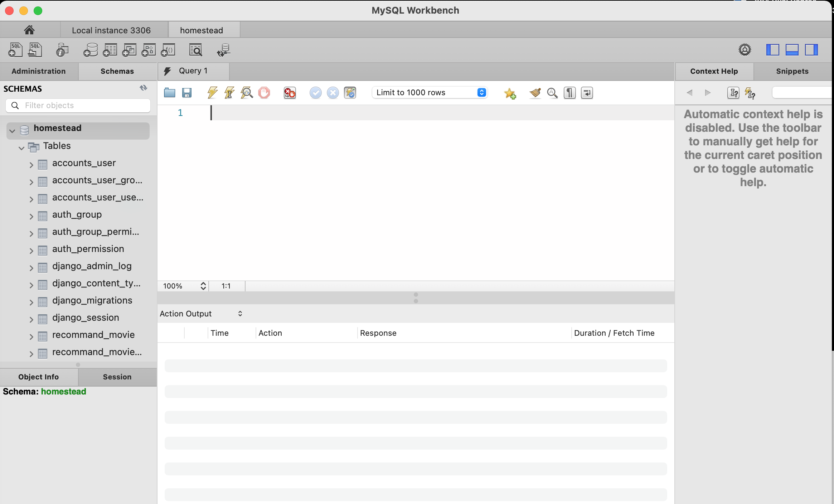Toggle the bottom output panel visibility
Viewport: 834px width, 504px height.
pos(792,50)
